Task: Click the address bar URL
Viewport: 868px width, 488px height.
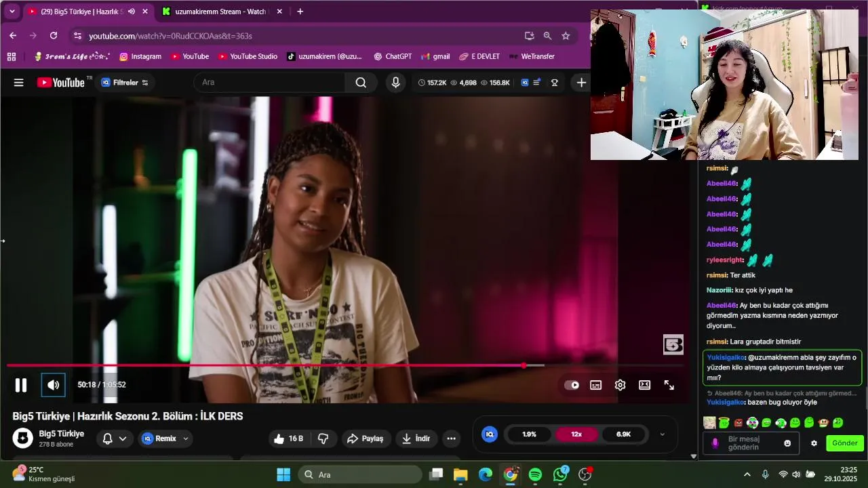Action: 170,36
